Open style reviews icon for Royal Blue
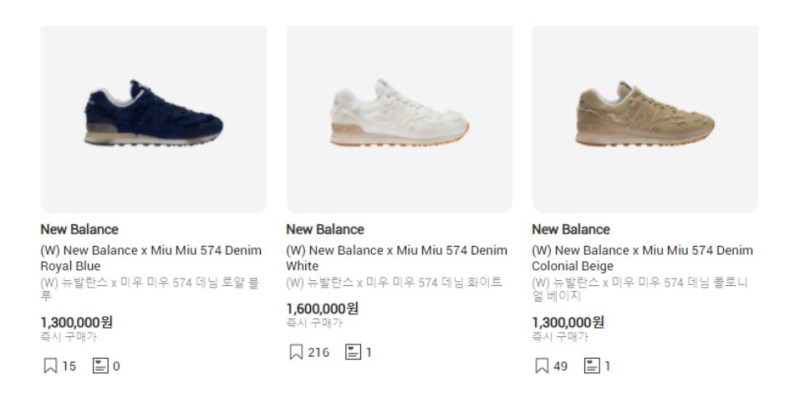This screenshot has width=795, height=403. (x=100, y=366)
